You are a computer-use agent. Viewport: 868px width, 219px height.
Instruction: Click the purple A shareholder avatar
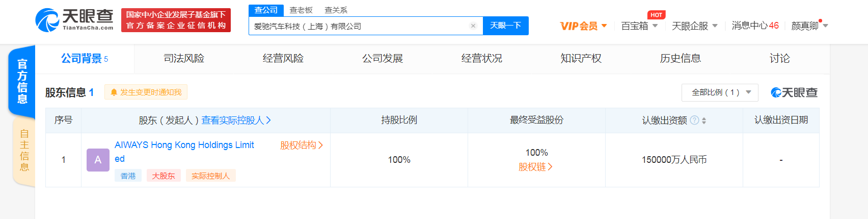98,160
